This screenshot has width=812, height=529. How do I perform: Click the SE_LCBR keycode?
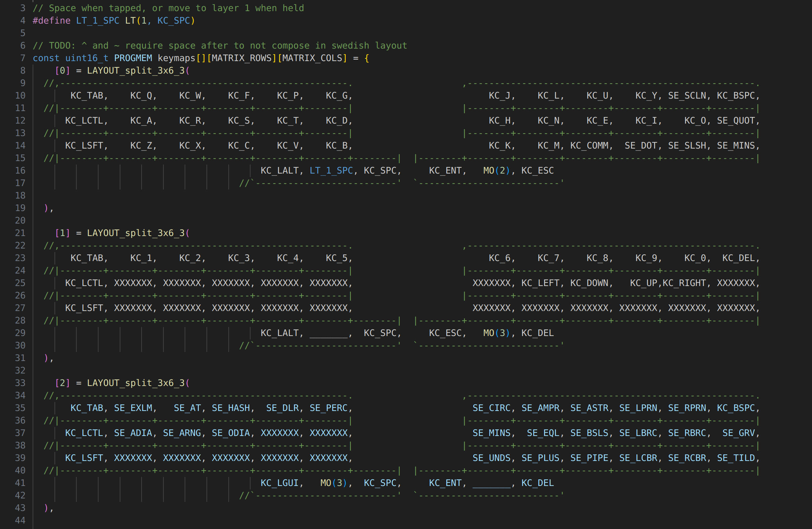pos(638,458)
